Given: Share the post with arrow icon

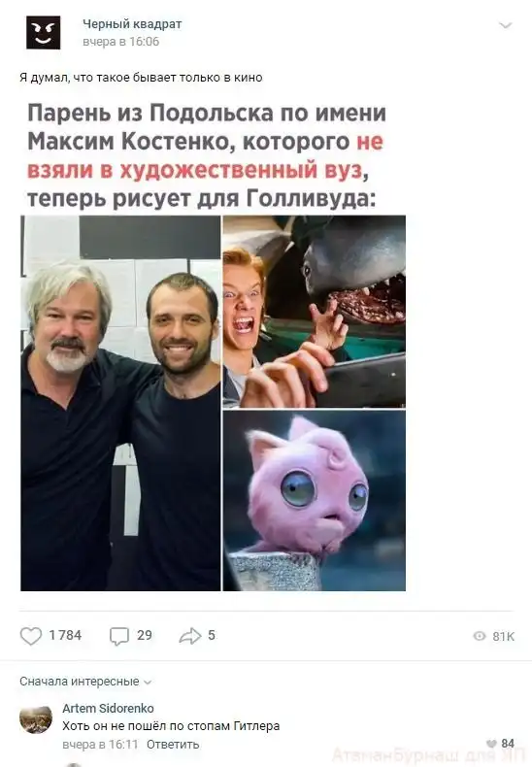Looking at the screenshot, I should (190, 635).
